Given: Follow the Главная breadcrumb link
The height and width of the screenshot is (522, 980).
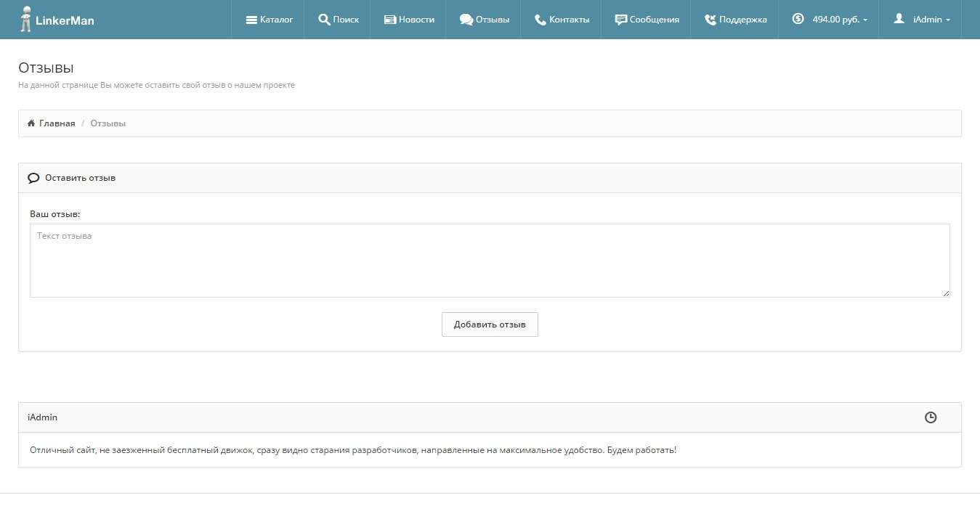Looking at the screenshot, I should (x=57, y=123).
